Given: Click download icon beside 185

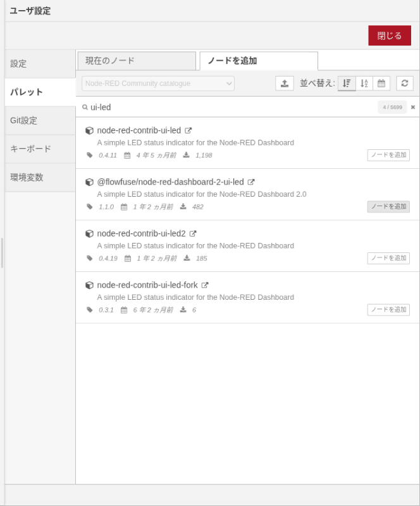Looking at the screenshot, I should [187, 258].
